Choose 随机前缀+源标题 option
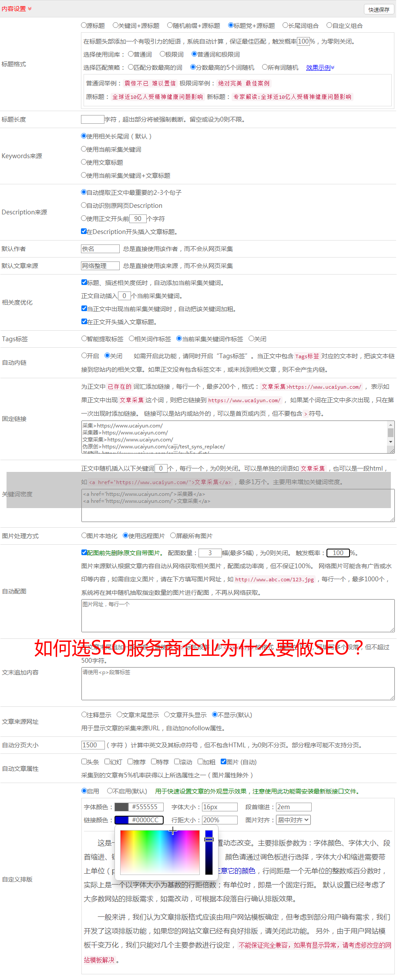The image size is (397, 980). pyautogui.click(x=170, y=25)
